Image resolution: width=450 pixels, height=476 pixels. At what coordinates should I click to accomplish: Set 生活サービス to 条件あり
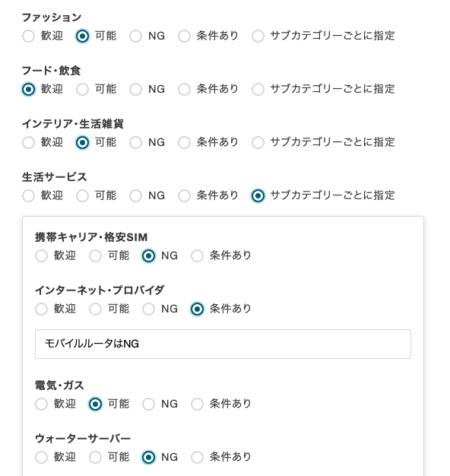tap(184, 195)
